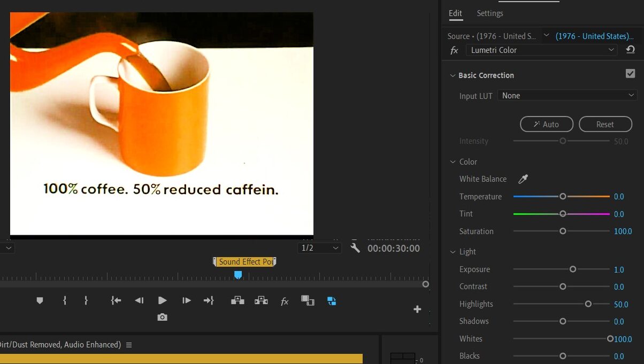
Task: Edit the Tint value 0.0
Action: [x=619, y=214]
